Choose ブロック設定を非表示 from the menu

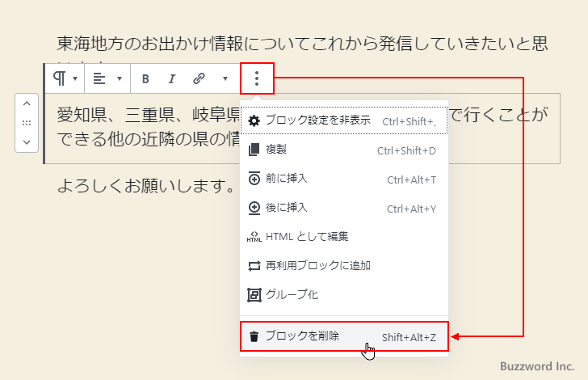(x=344, y=120)
